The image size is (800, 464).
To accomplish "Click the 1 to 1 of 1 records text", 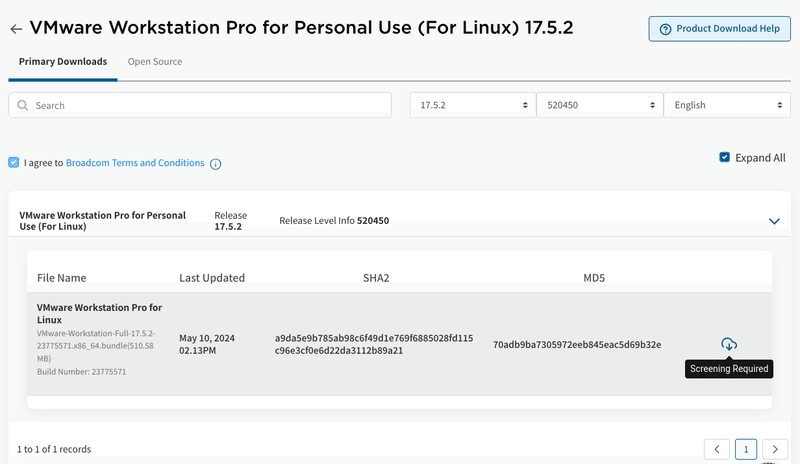I will tap(54, 449).
